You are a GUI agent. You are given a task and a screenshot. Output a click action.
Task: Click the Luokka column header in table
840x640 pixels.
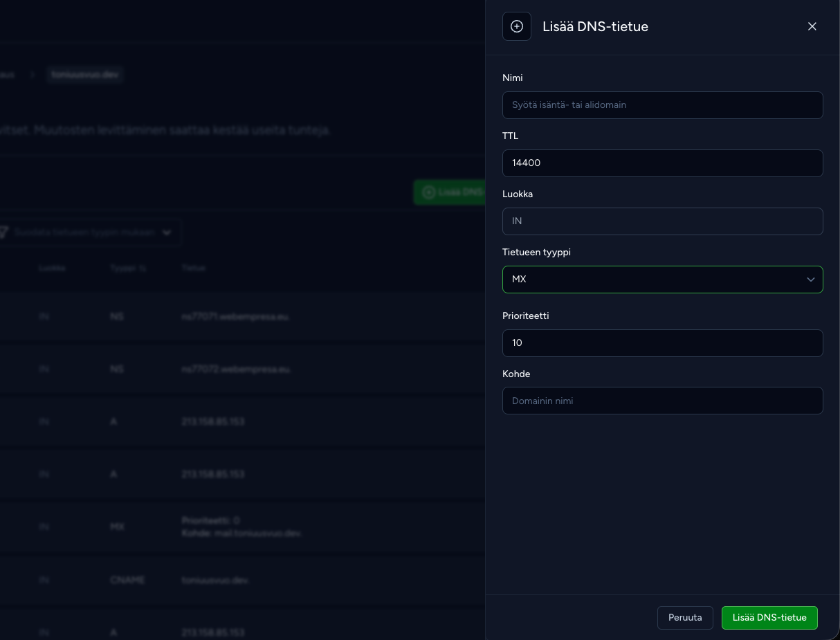[52, 268]
